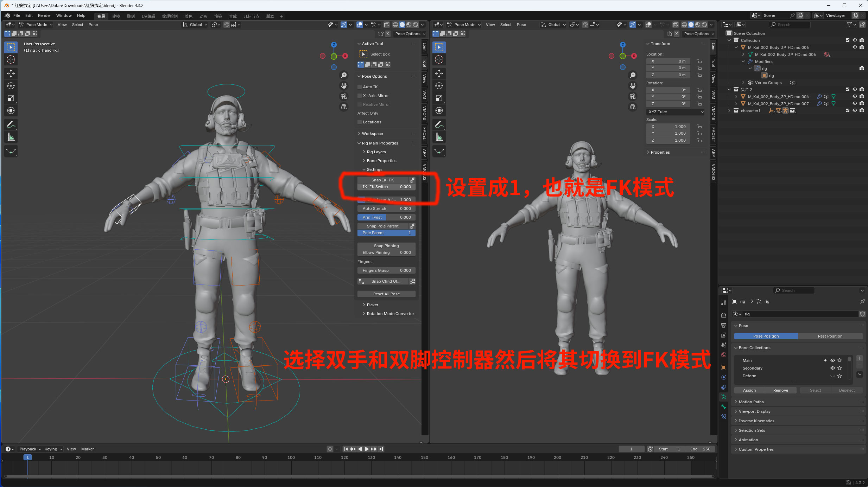Enable X-Axis Mirror in Pose Options

click(359, 95)
